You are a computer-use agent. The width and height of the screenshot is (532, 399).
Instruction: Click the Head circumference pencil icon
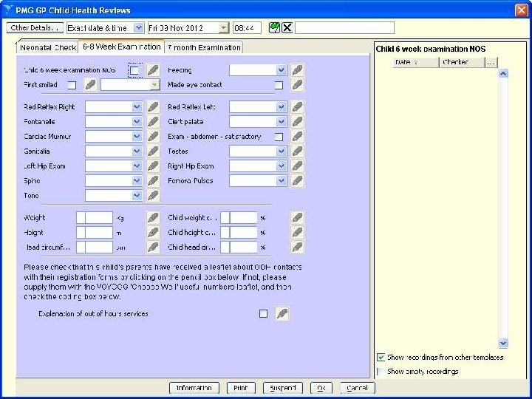(153, 248)
